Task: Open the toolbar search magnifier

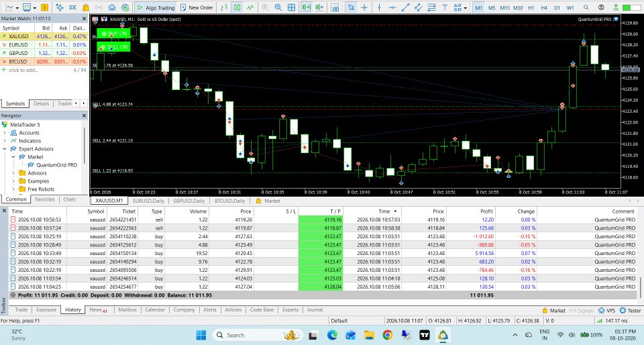Action: (586, 7)
